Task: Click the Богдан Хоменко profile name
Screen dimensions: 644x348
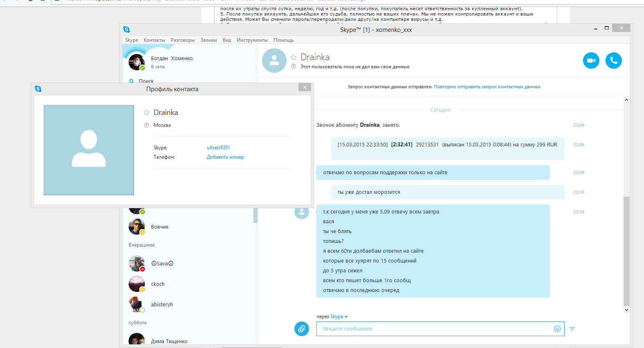Action: (x=172, y=58)
